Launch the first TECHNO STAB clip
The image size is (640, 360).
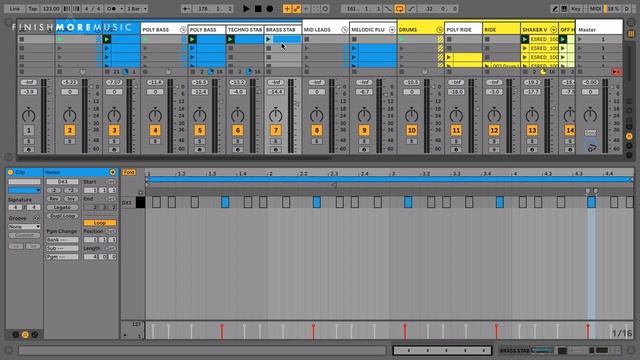pos(230,39)
